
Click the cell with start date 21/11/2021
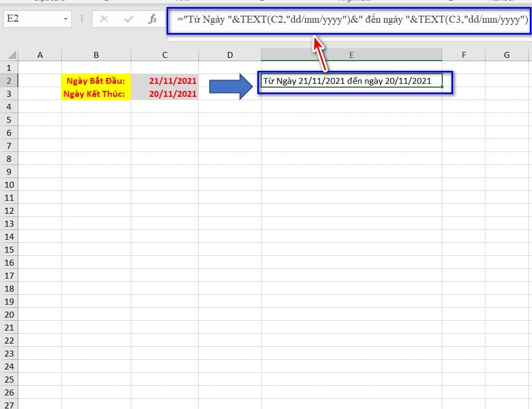[165, 81]
